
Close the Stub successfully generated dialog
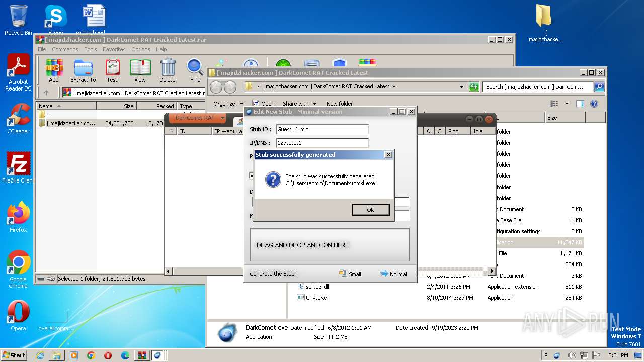[x=388, y=155]
